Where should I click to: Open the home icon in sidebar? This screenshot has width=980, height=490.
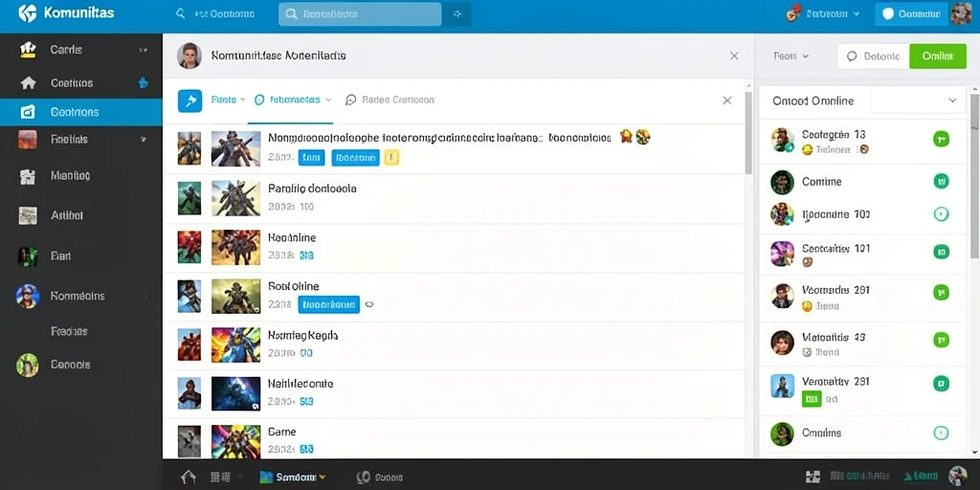pyautogui.click(x=28, y=83)
